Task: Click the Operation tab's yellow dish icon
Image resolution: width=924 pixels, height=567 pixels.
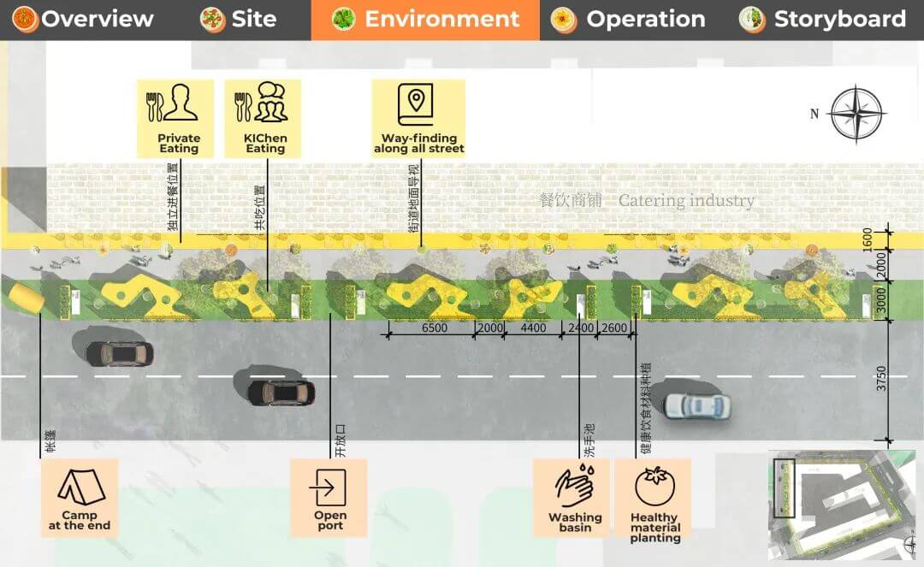Action: (564, 20)
